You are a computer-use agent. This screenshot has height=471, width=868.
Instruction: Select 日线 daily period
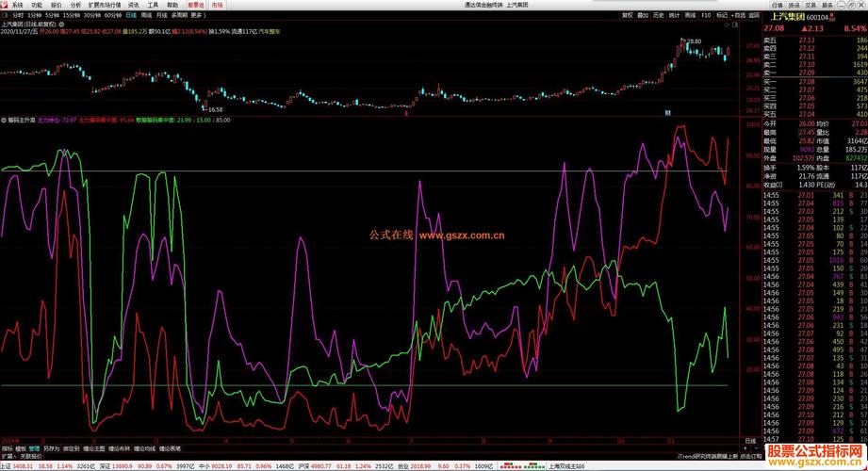click(x=131, y=15)
